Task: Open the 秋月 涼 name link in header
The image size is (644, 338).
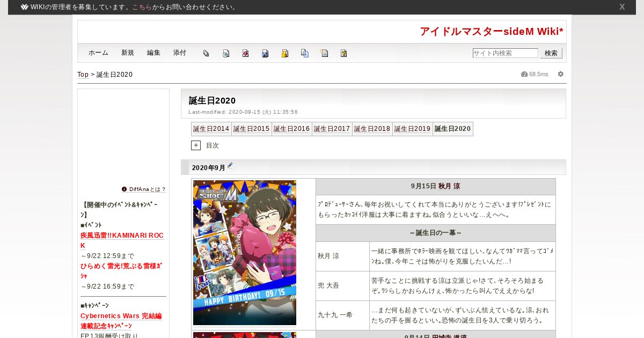Action: tap(449, 186)
